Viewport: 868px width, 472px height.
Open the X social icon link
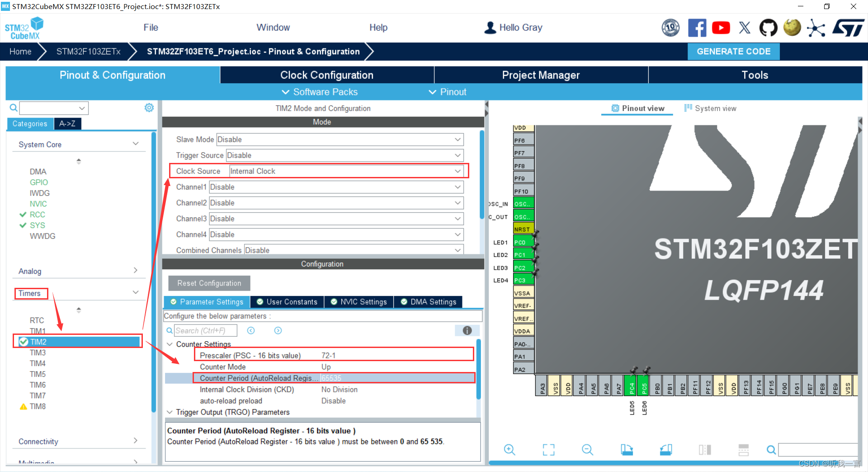[745, 28]
